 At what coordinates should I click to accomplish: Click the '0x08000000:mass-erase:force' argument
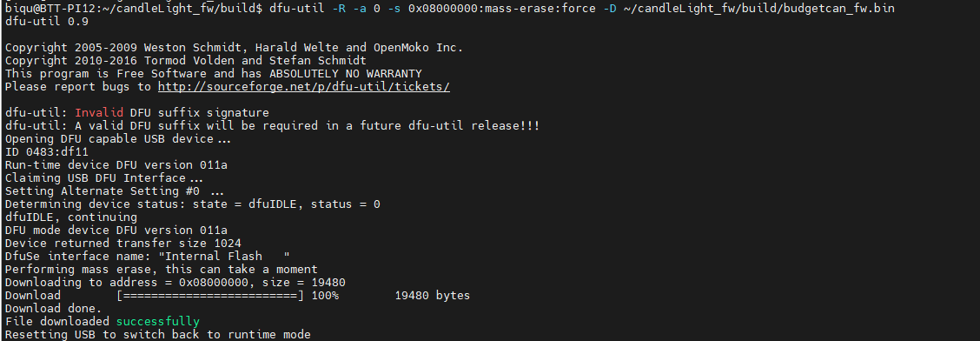502,8
